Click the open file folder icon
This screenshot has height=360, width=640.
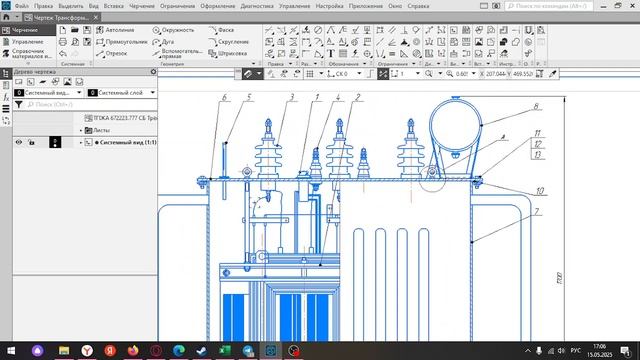click(75, 30)
